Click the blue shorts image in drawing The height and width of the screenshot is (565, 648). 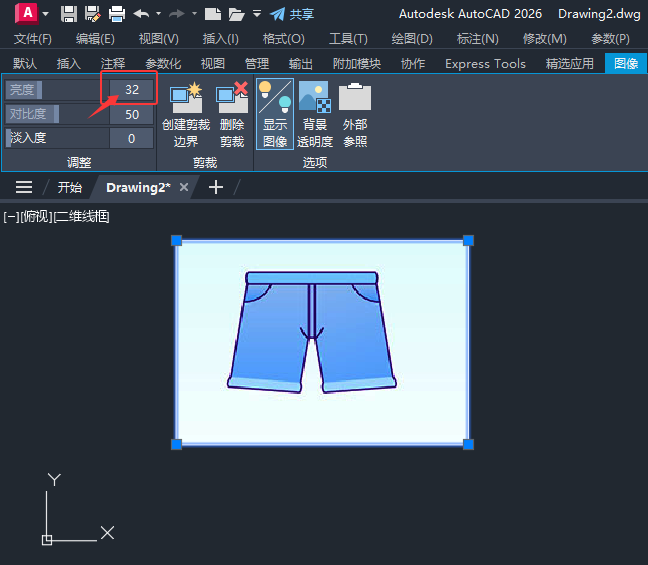point(312,332)
